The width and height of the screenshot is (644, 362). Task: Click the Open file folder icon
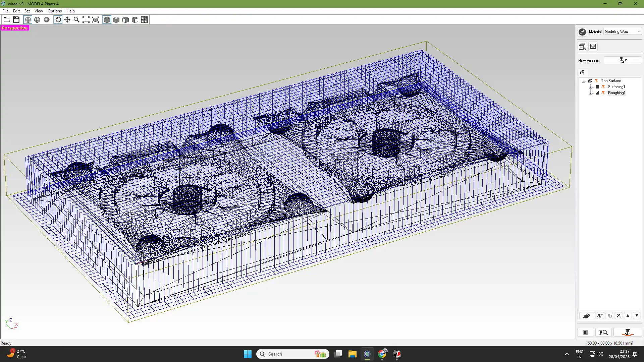pos(7,20)
